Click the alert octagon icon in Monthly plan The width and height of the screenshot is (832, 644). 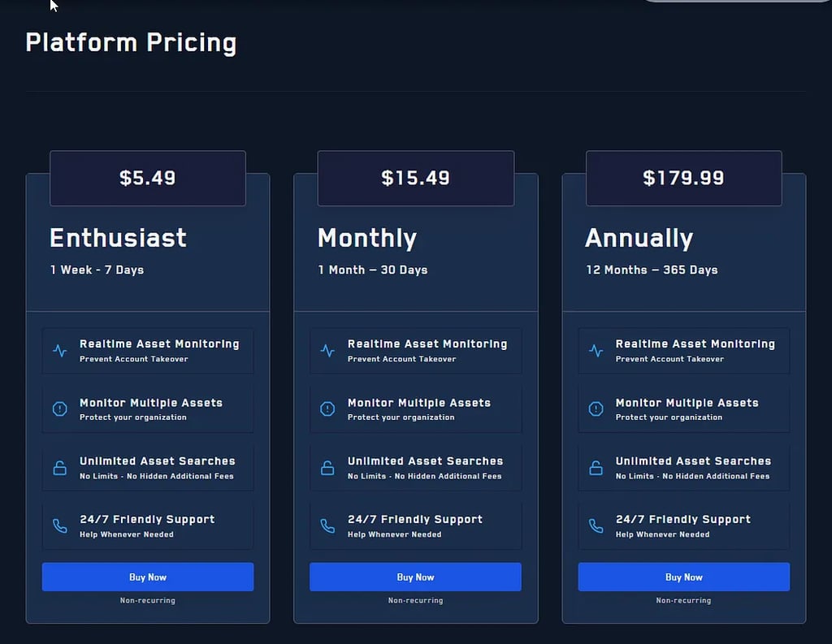pyautogui.click(x=327, y=409)
